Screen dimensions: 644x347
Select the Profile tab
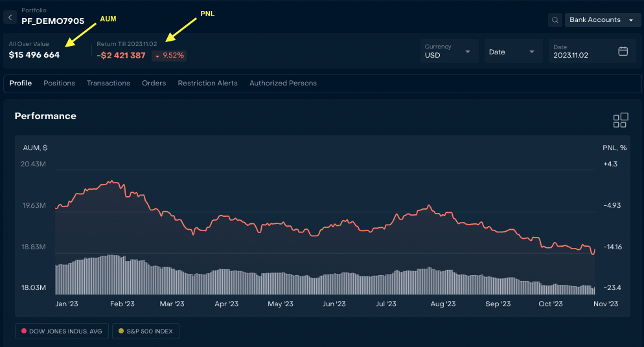[21, 84]
